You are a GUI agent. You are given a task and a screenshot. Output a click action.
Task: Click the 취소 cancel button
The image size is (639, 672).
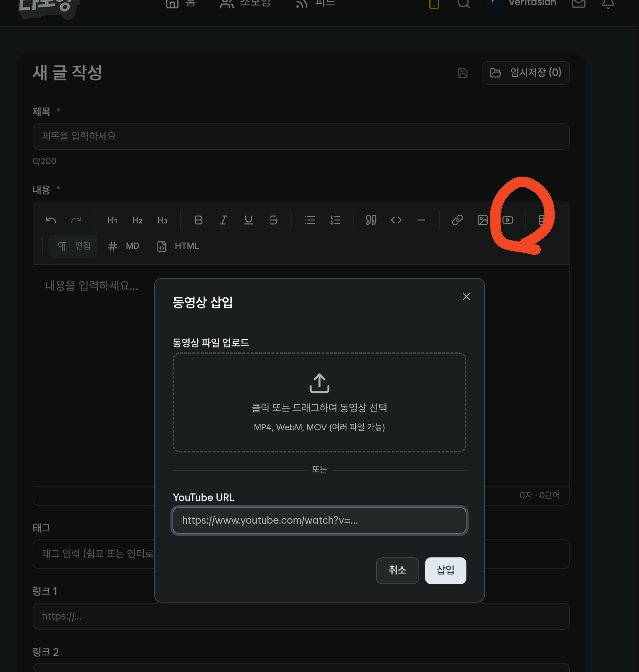[x=397, y=571]
